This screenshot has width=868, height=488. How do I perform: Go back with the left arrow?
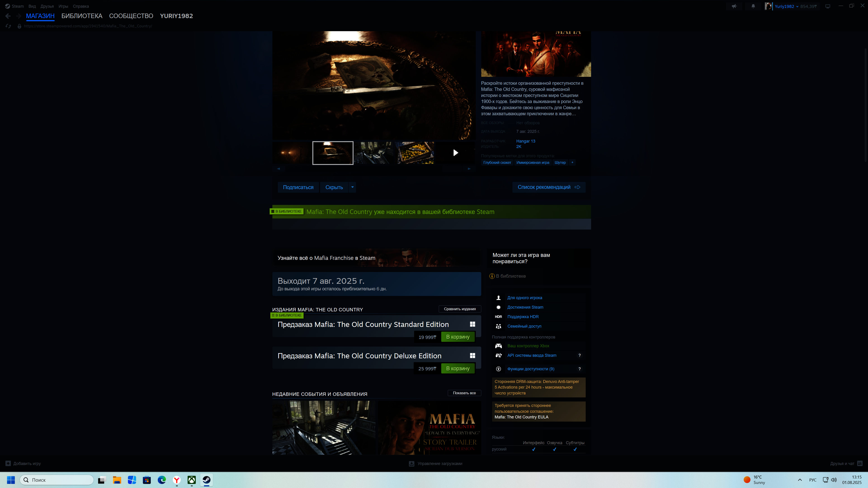(8, 16)
